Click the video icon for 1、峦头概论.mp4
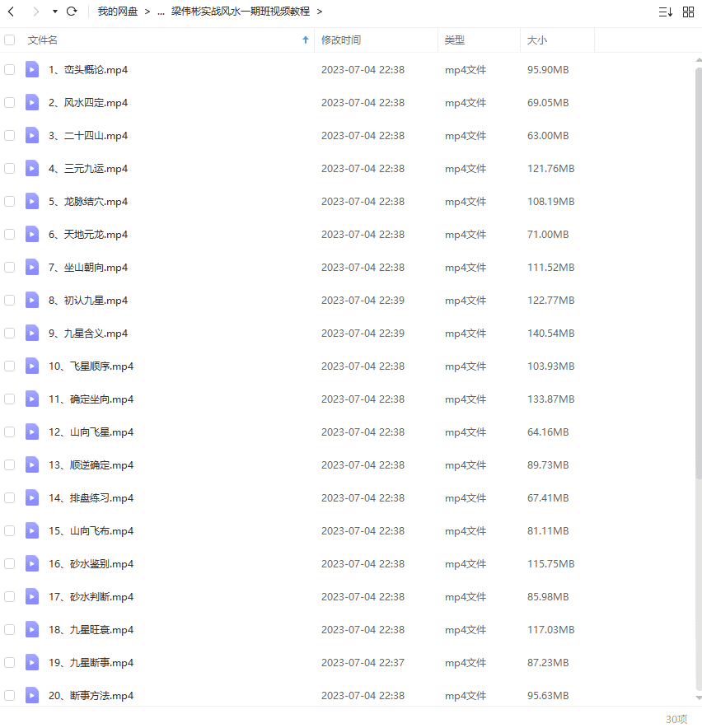 (x=32, y=70)
